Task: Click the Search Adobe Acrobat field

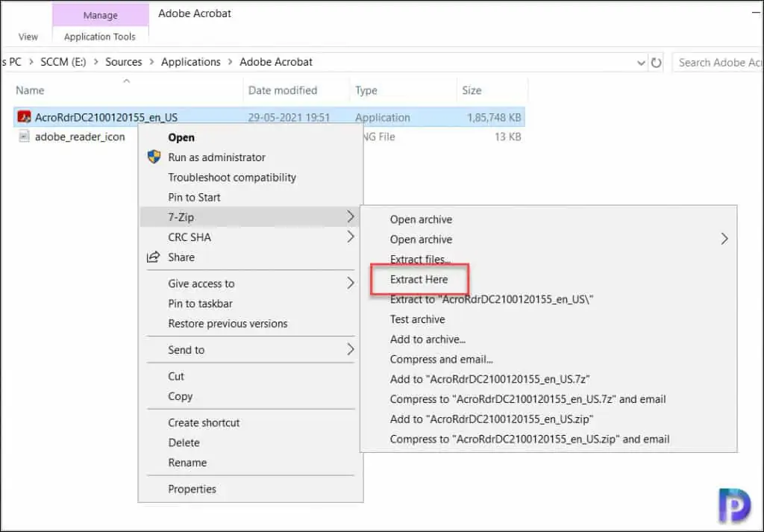Action: pyautogui.click(x=718, y=63)
